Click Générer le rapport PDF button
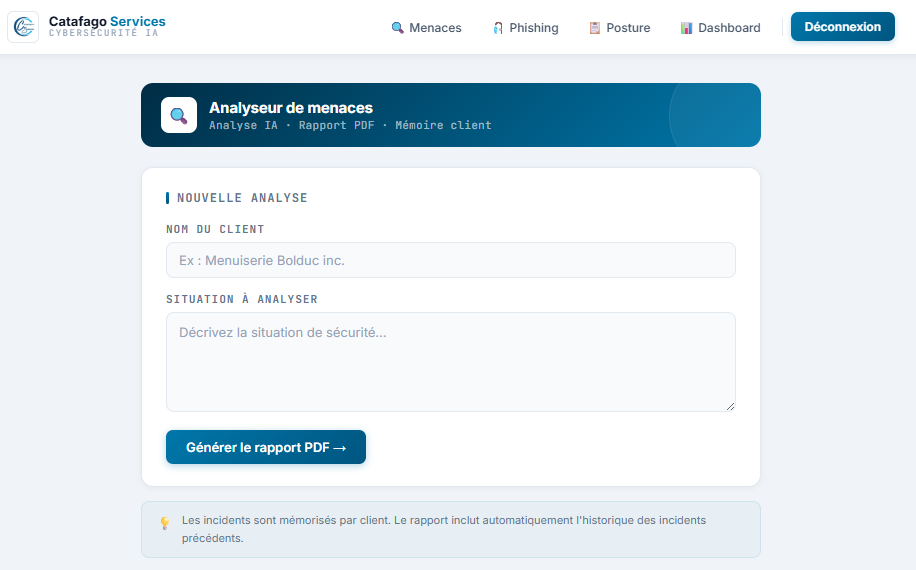 coord(266,447)
